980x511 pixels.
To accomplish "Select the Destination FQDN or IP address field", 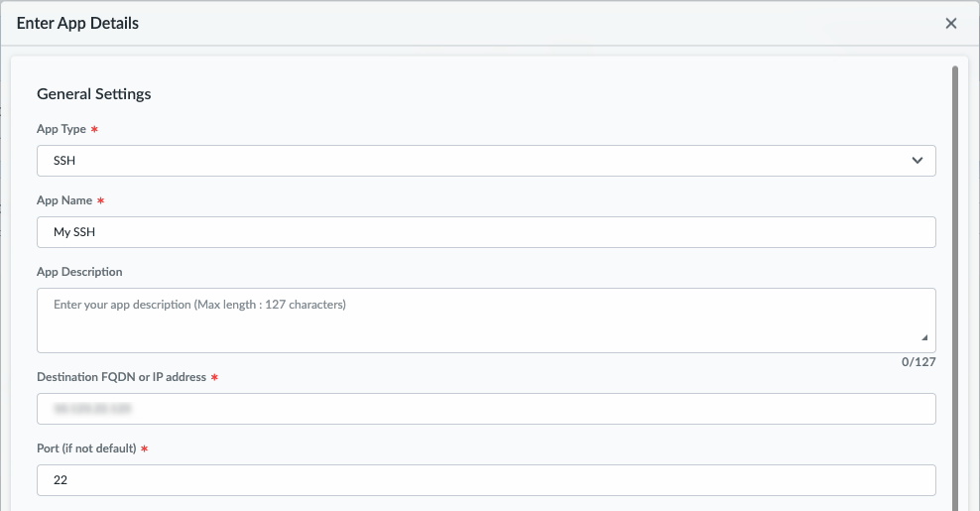I will point(486,409).
